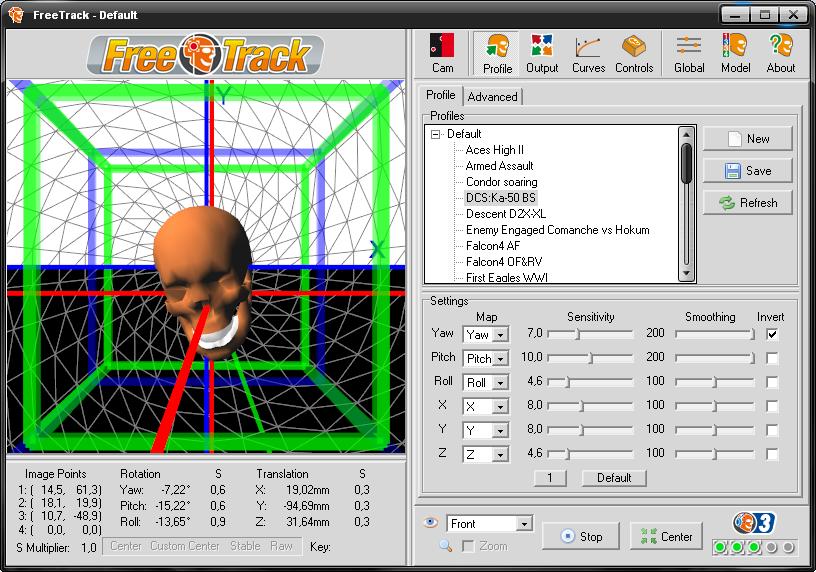Toggle the X axis Invert checkbox
Viewport: 816px width, 572px height.
pos(772,406)
